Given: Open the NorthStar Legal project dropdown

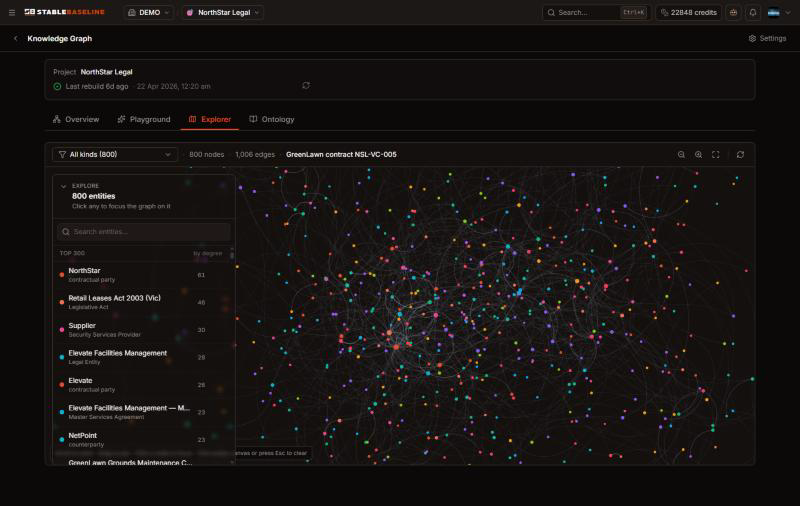Looking at the screenshot, I should coord(223,13).
